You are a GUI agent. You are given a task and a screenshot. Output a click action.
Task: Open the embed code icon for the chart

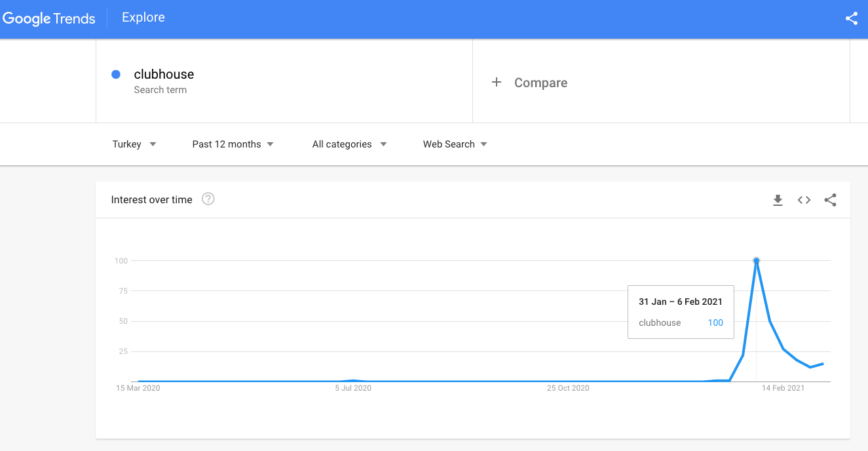[x=804, y=200]
